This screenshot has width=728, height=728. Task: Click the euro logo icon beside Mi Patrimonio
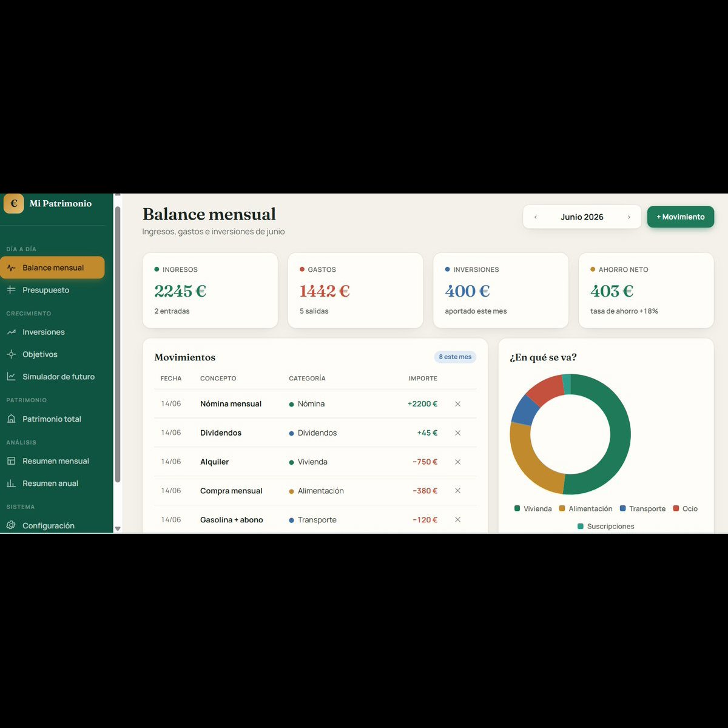(14, 204)
